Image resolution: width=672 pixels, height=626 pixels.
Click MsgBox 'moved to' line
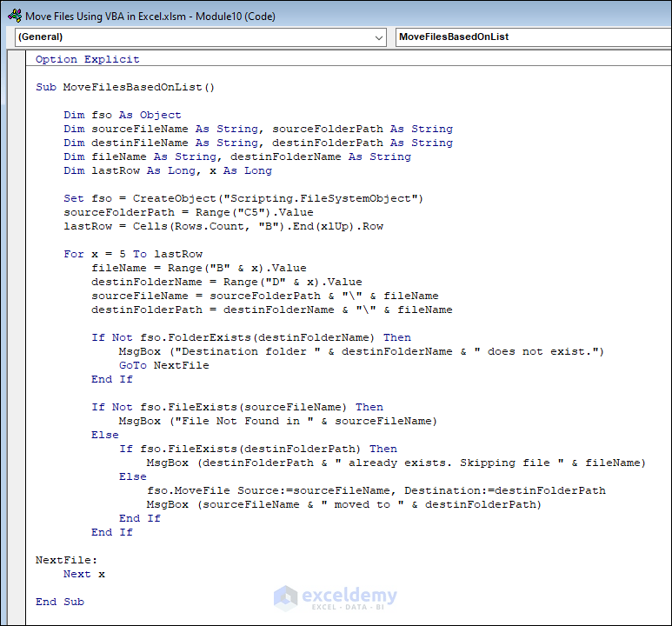point(344,504)
